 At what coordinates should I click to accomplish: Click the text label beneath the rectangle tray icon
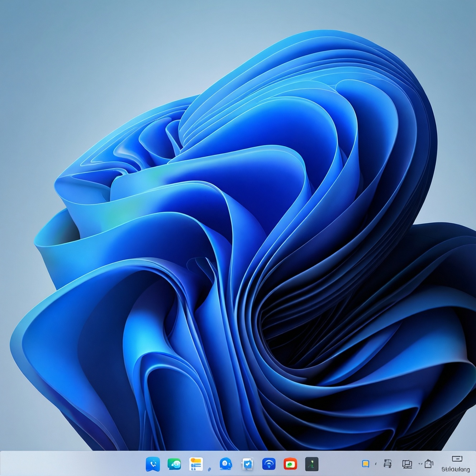pyautogui.click(x=456, y=469)
